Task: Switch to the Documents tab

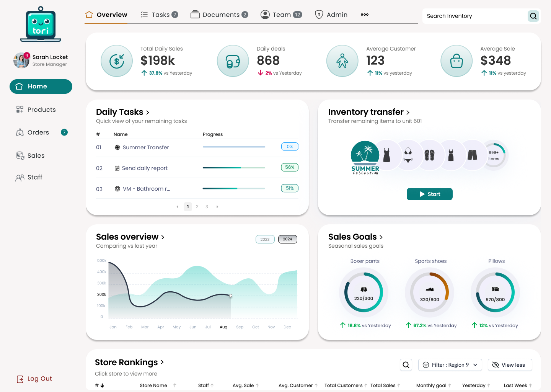Action: tap(220, 15)
